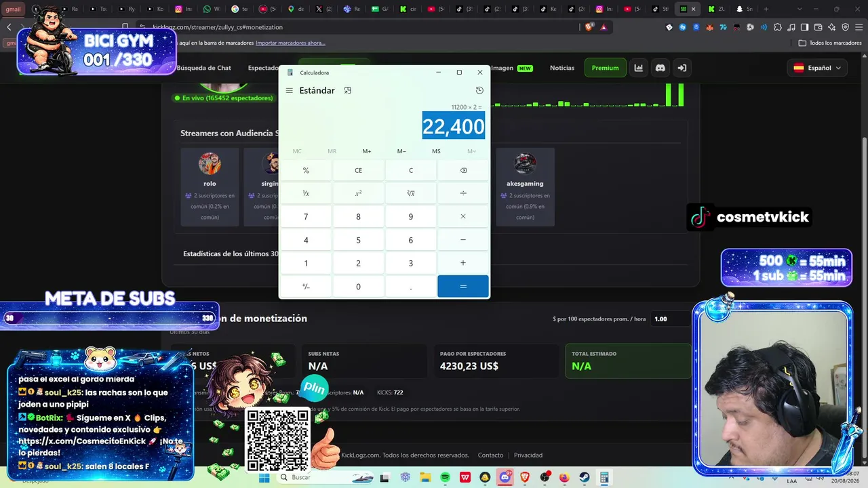Click the backspace key in Calculator
Screen dimensions: 868x488
pyautogui.click(x=463, y=170)
